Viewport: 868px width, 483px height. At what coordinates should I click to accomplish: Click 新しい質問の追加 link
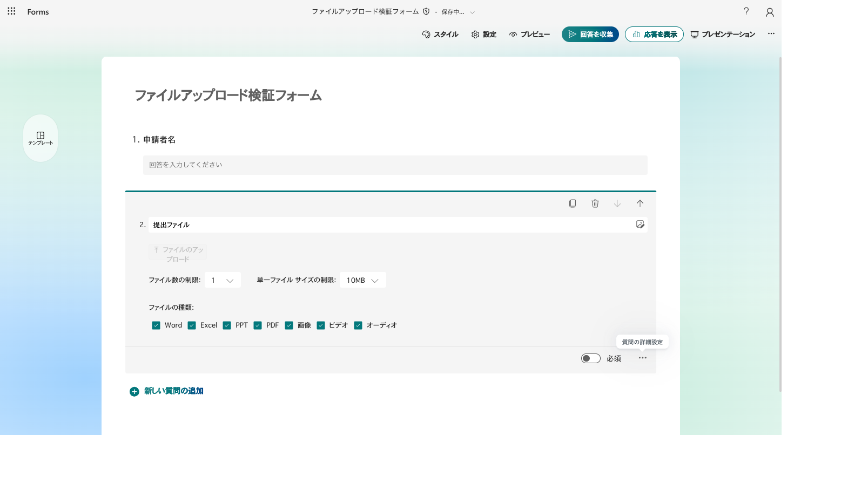coord(166,391)
